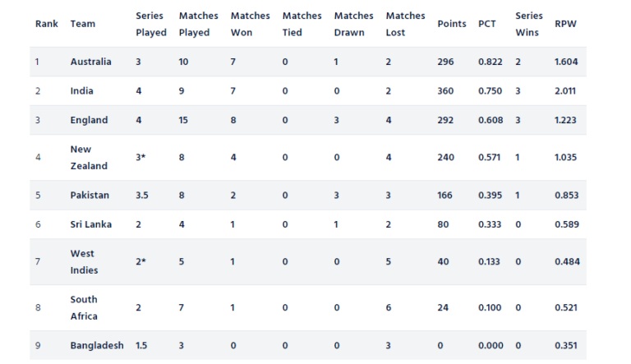Select the Points column header

pos(452,24)
